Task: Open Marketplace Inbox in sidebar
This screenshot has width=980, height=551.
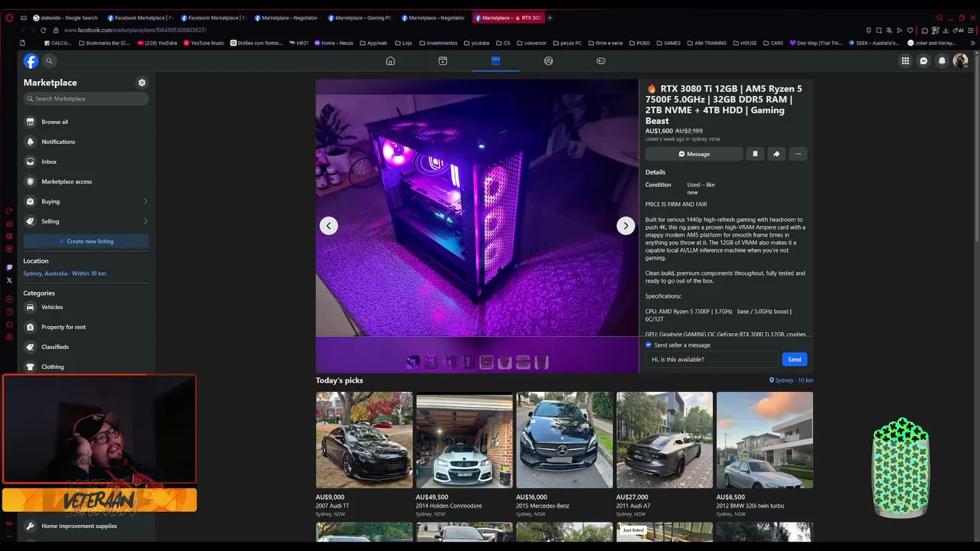Action: pyautogui.click(x=86, y=161)
